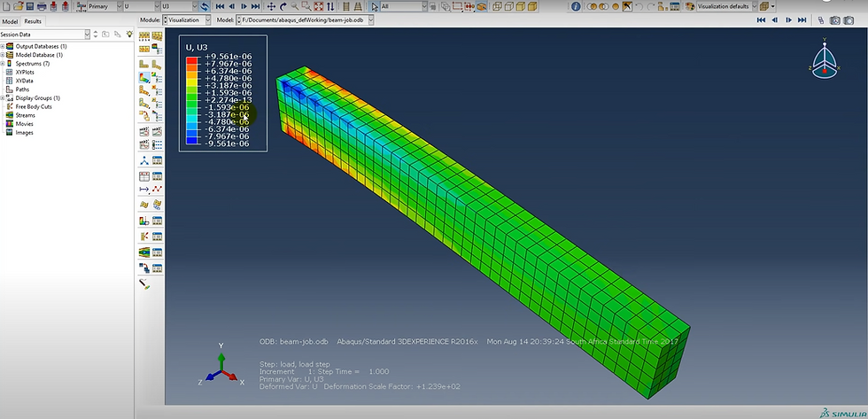Screen dimensions: 868x419
Task: Save with the floppy disk icon
Action: tap(30, 6)
